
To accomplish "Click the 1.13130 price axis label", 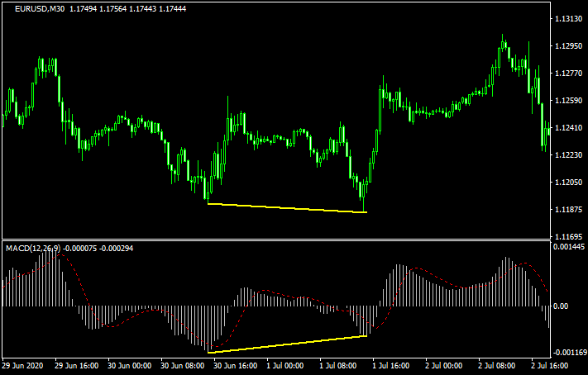I will pos(569,19).
